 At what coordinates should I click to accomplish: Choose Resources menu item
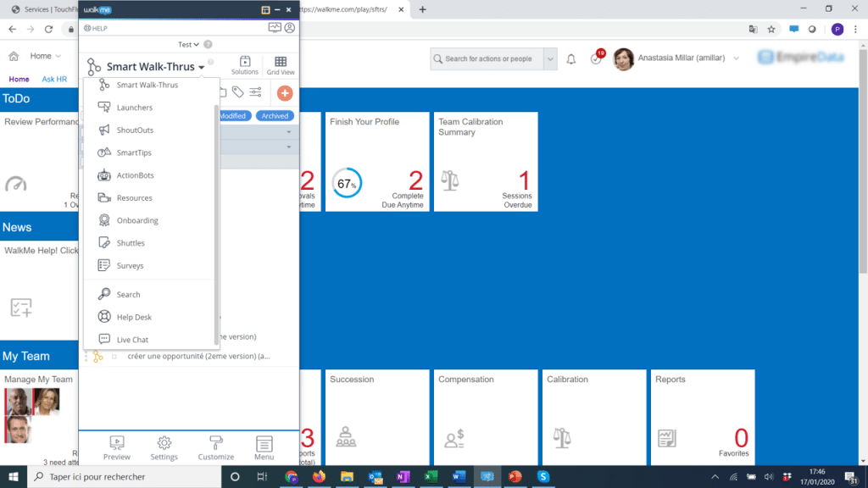point(135,198)
